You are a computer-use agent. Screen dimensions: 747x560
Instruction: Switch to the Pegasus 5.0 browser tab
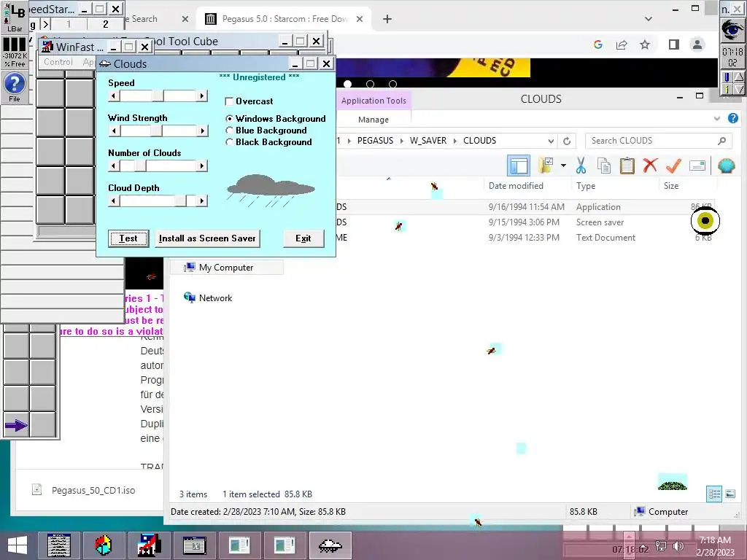(x=285, y=19)
